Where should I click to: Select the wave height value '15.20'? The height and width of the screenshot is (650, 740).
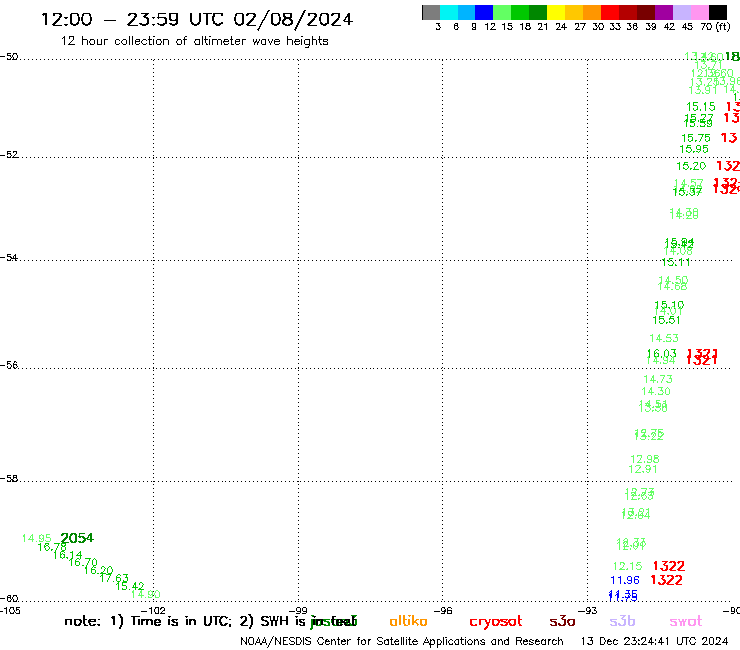click(691, 166)
